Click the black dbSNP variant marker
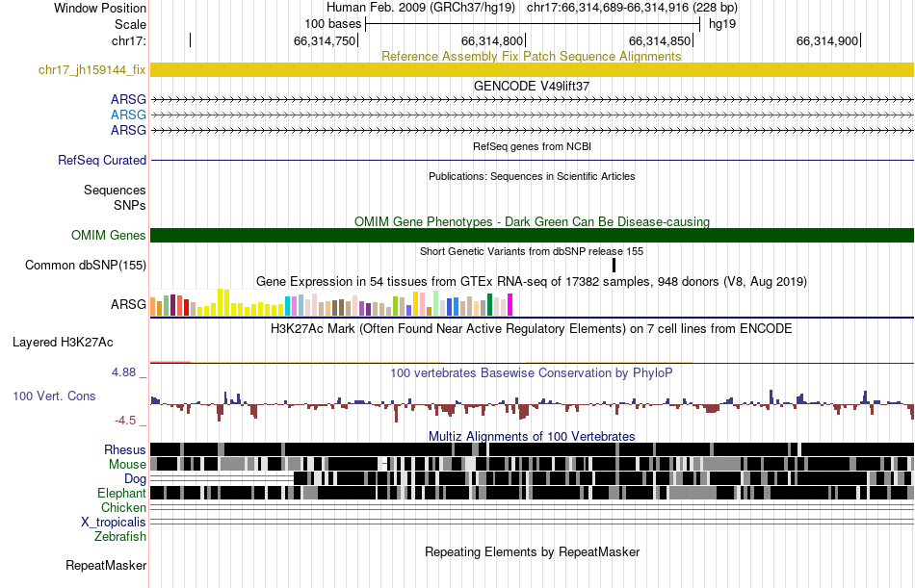 tap(614, 265)
